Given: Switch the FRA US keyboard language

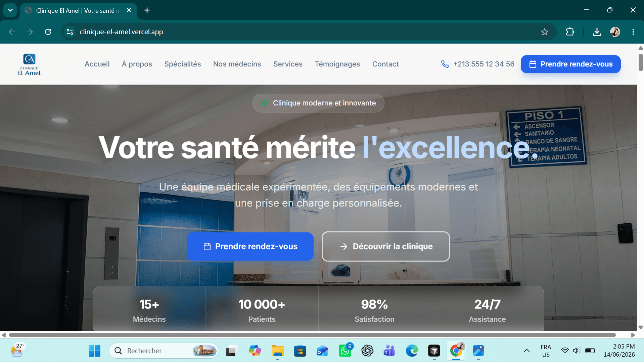Looking at the screenshot, I should (x=546, y=351).
